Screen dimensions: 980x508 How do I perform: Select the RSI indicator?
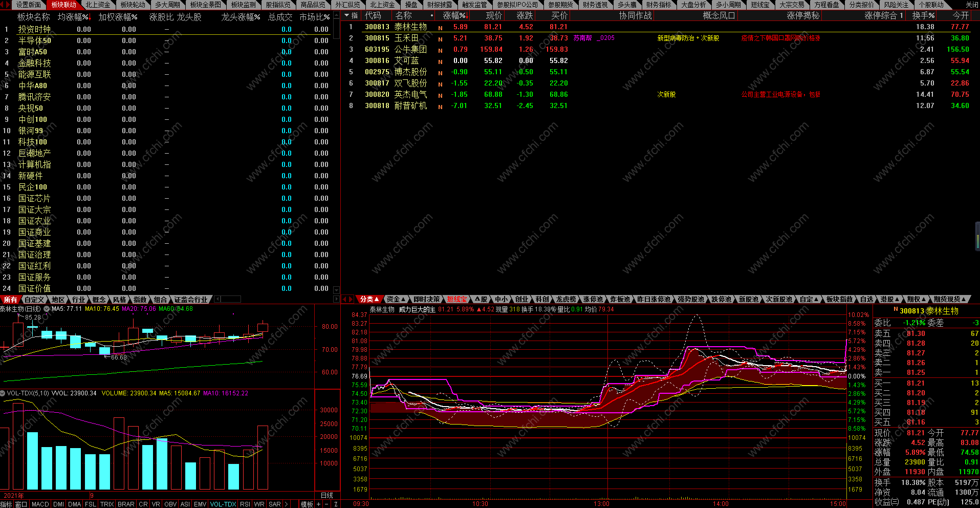[245, 504]
